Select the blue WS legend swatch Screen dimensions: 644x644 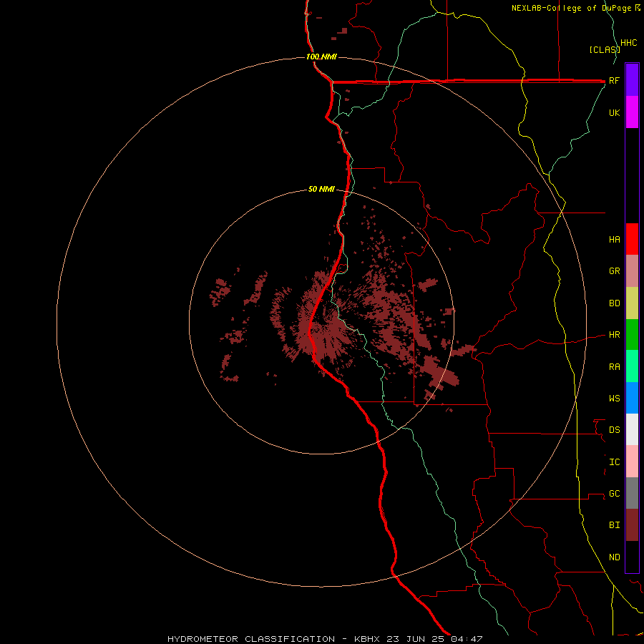point(632,398)
